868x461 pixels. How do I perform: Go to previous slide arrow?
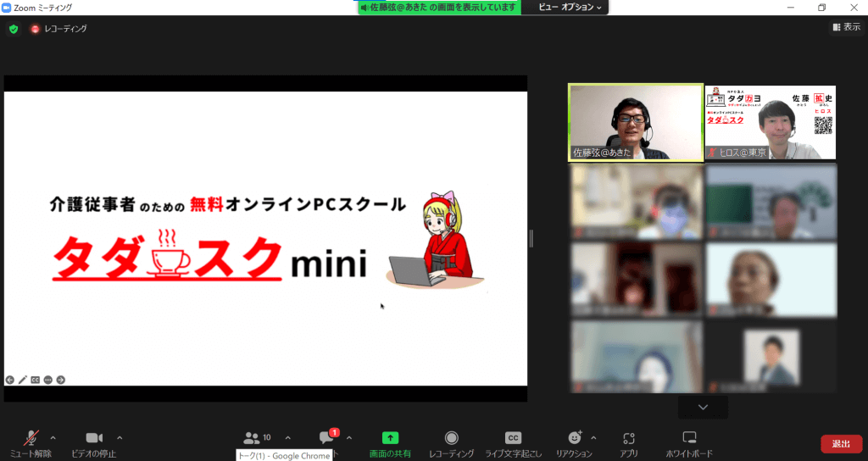[x=10, y=380]
